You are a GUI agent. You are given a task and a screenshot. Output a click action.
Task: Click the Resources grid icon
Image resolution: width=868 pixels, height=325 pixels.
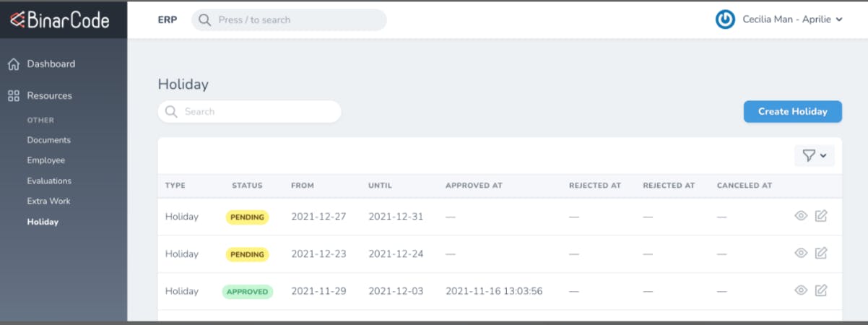pyautogui.click(x=13, y=95)
